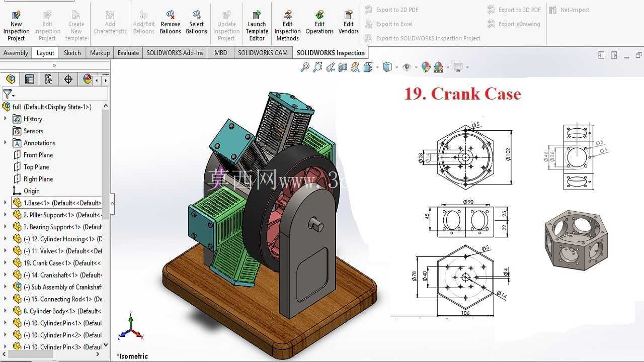This screenshot has height=362, width=644.
Task: Open the filter funnel dropdown arrow
Action: tap(14, 96)
